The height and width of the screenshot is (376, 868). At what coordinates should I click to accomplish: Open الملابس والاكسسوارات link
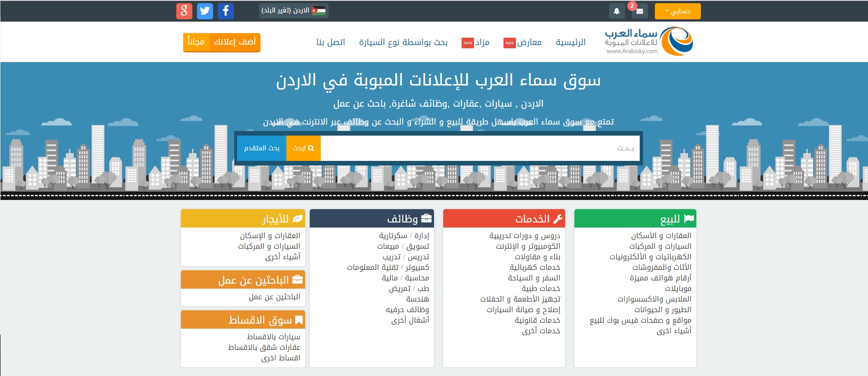pos(654,299)
